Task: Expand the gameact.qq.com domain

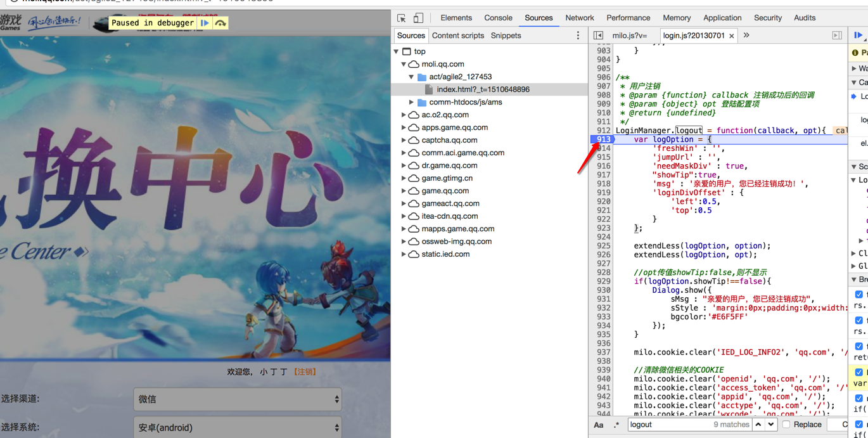Action: point(404,203)
